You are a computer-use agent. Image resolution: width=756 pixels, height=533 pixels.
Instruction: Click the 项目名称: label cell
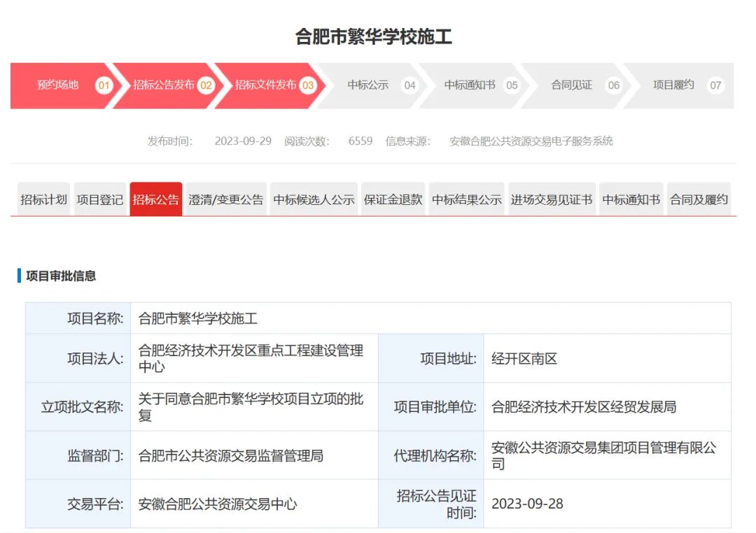(78, 318)
